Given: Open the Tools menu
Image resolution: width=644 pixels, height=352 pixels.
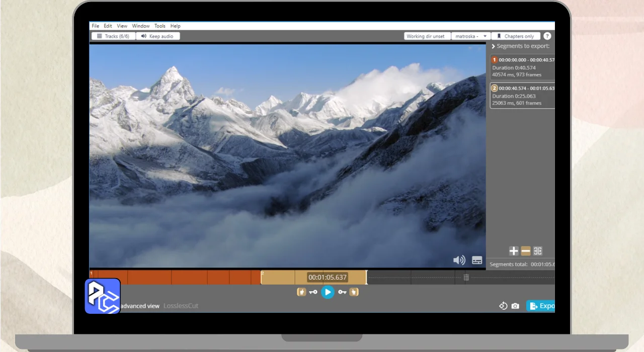Looking at the screenshot, I should (160, 26).
